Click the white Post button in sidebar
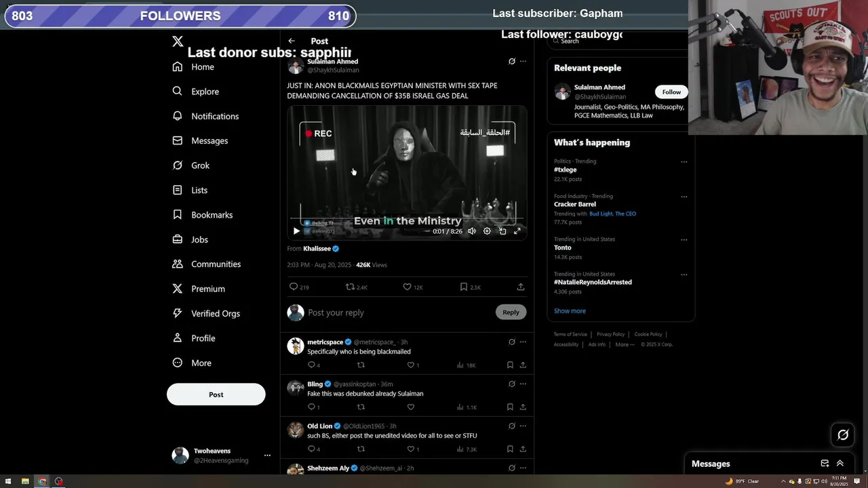 (x=216, y=394)
